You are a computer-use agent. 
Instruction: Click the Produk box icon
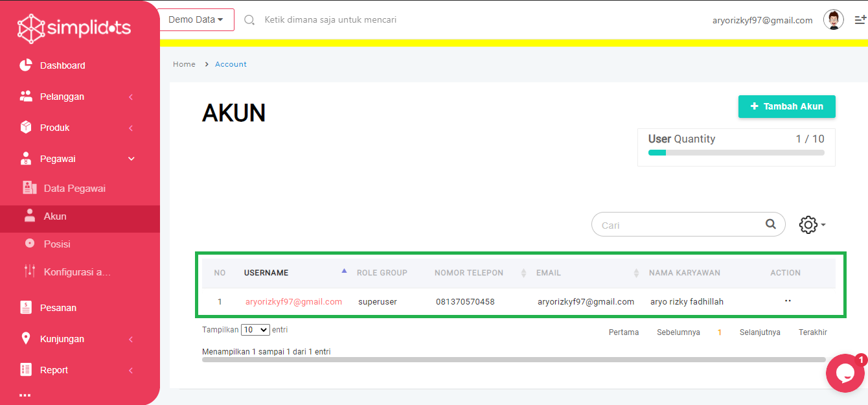(x=26, y=128)
